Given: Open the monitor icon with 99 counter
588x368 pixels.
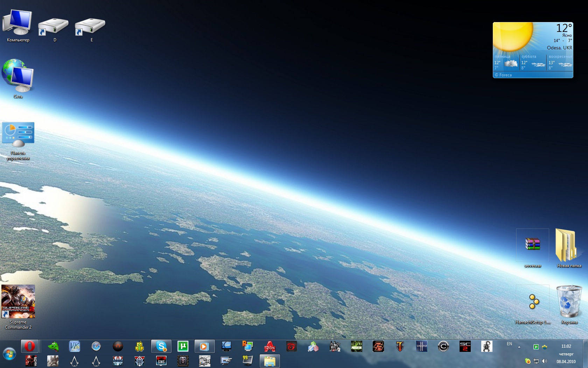Looking at the screenshot, I should point(248,361).
